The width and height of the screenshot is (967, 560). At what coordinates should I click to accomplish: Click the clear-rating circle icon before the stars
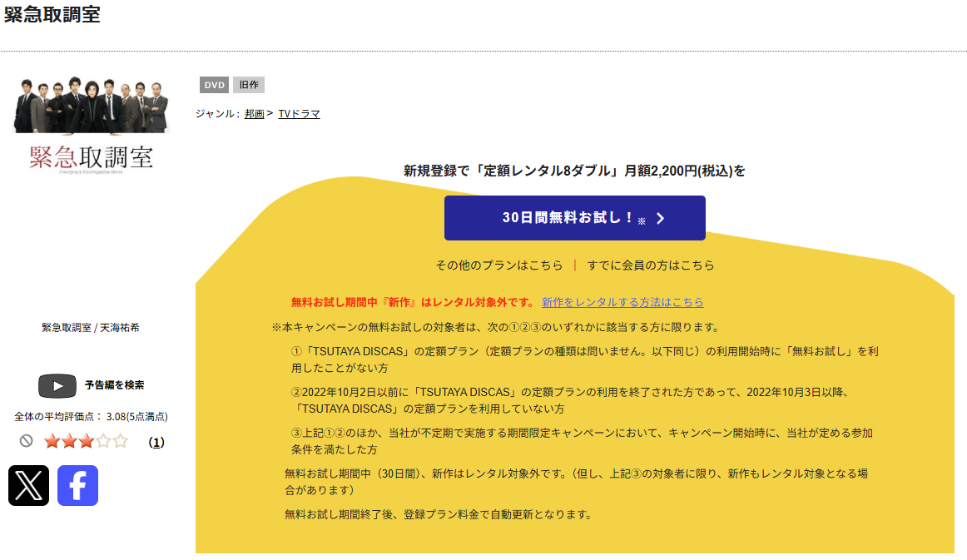click(26, 441)
